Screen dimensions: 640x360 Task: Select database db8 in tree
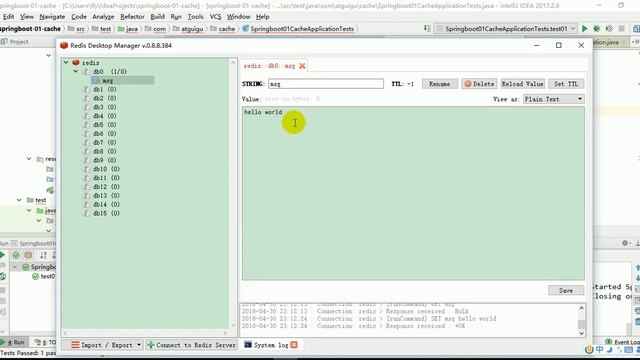click(x=104, y=151)
